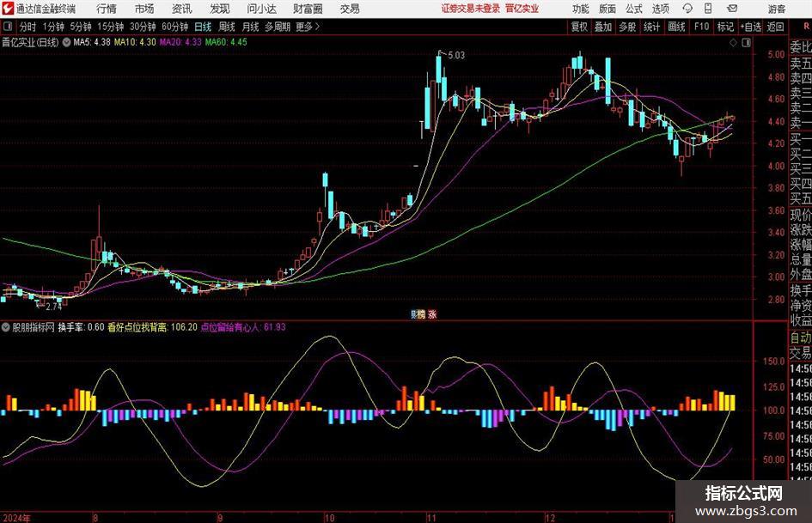This screenshot has height=523, width=812.
Task: Click the 2024年 label on time axis
Action: tap(16, 518)
